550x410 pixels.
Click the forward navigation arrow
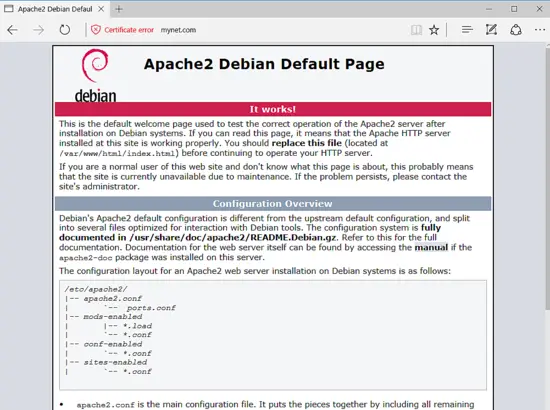[38, 30]
